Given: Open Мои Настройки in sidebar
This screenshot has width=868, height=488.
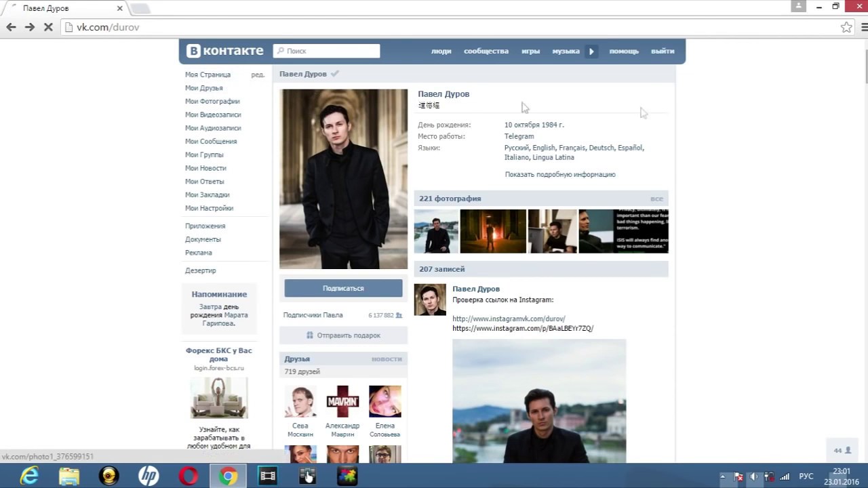Looking at the screenshot, I should (x=209, y=208).
